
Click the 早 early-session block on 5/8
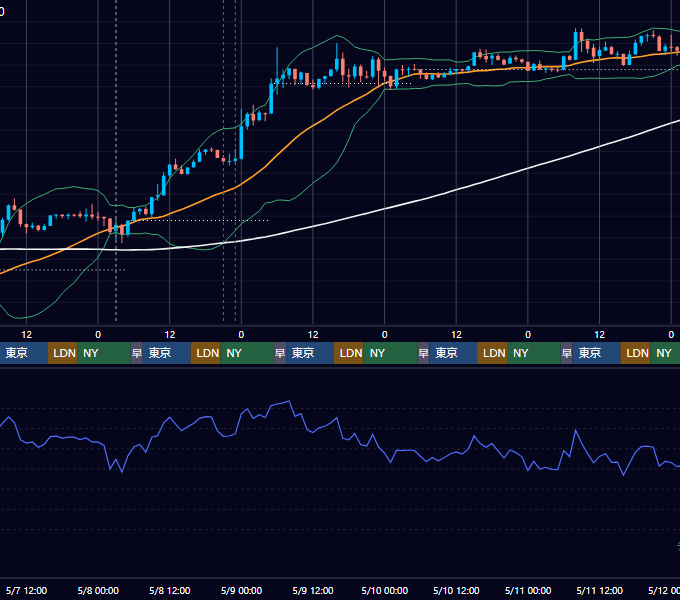click(137, 353)
